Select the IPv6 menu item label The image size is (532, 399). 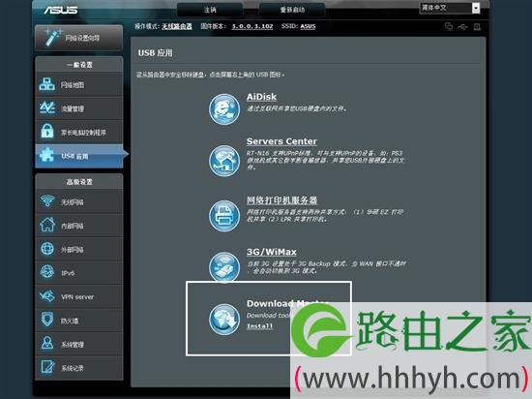click(x=68, y=273)
